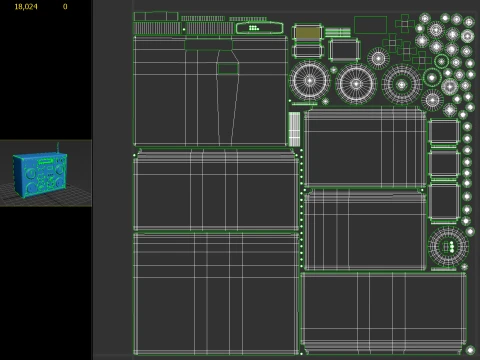This screenshot has height=360, width=480.
Task: Select the UV shell with tapered trapezoid lines
Action: pos(210,91)
